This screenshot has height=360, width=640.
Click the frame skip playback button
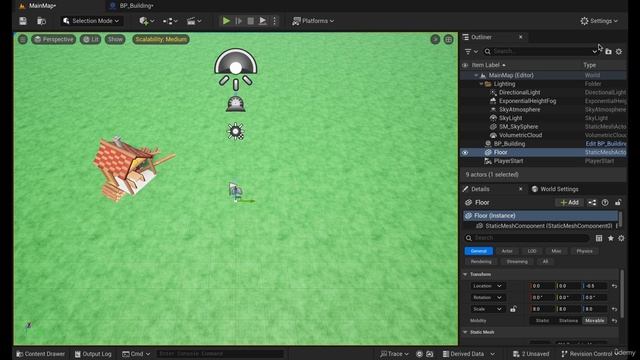click(x=239, y=21)
